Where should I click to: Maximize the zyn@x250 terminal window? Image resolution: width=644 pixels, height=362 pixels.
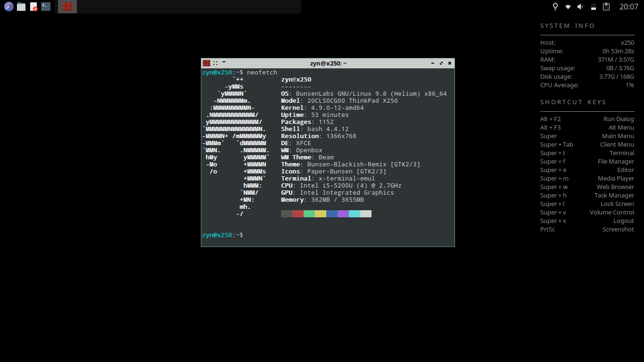pos(441,63)
